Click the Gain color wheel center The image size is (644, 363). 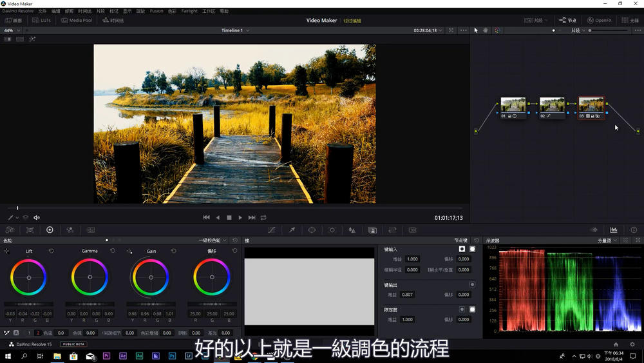(151, 277)
